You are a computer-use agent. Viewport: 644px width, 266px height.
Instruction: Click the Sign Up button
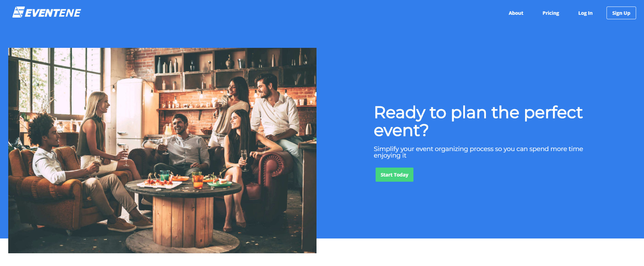pos(621,13)
